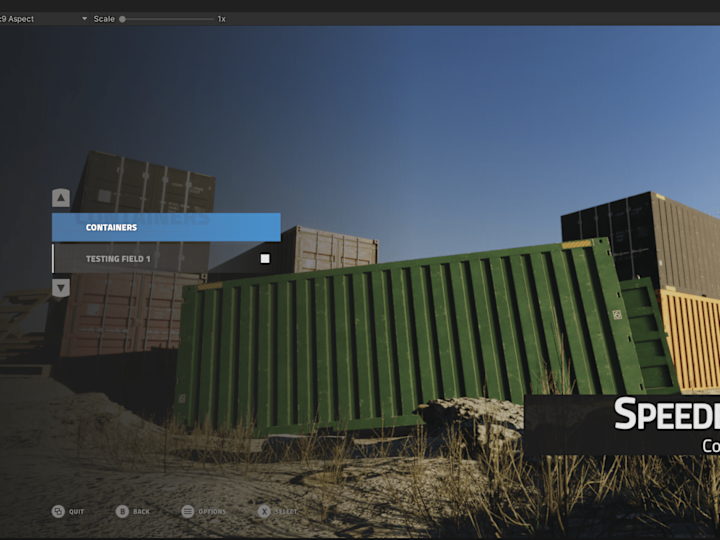
Task: Select the CONTAINERS level entry
Action: 166,227
